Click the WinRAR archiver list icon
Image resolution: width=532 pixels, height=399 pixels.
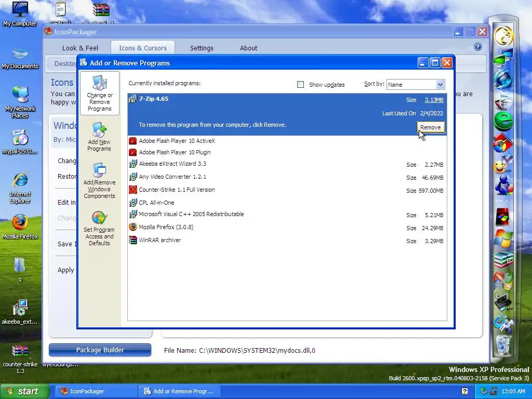pyautogui.click(x=132, y=240)
